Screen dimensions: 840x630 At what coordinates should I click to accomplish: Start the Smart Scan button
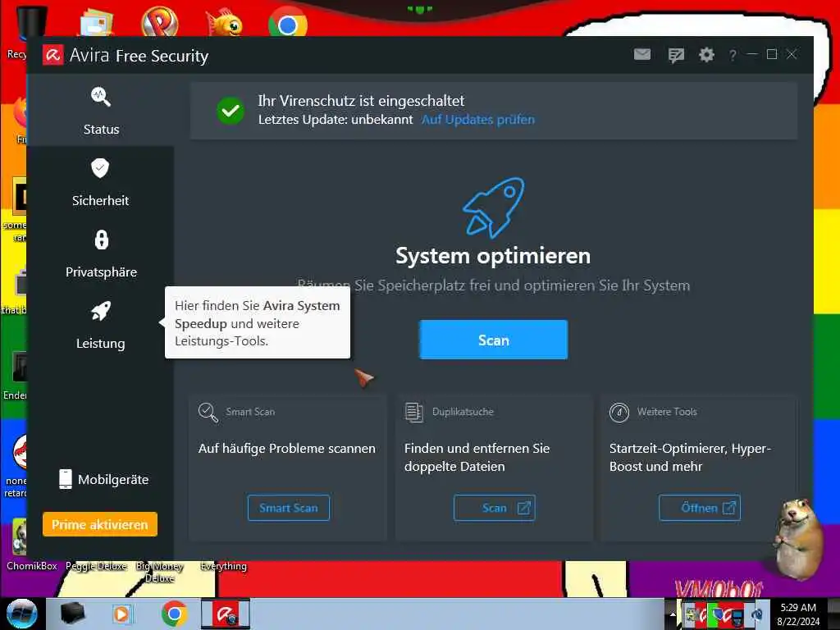pyautogui.click(x=289, y=508)
